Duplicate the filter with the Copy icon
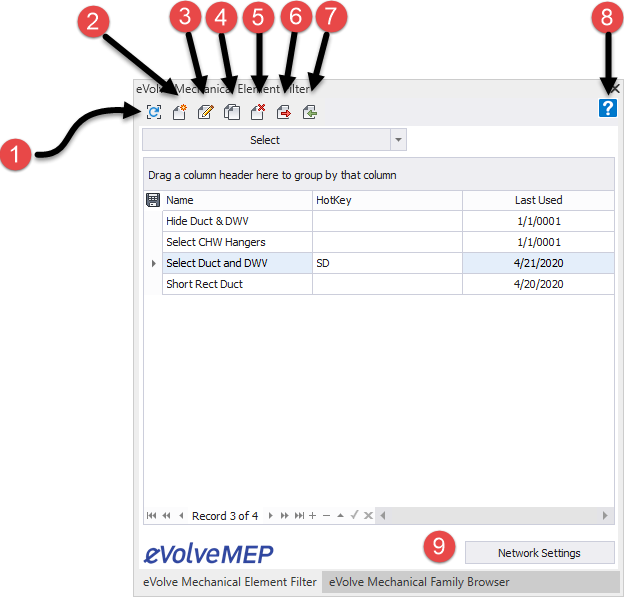624x597 pixels. 232,112
